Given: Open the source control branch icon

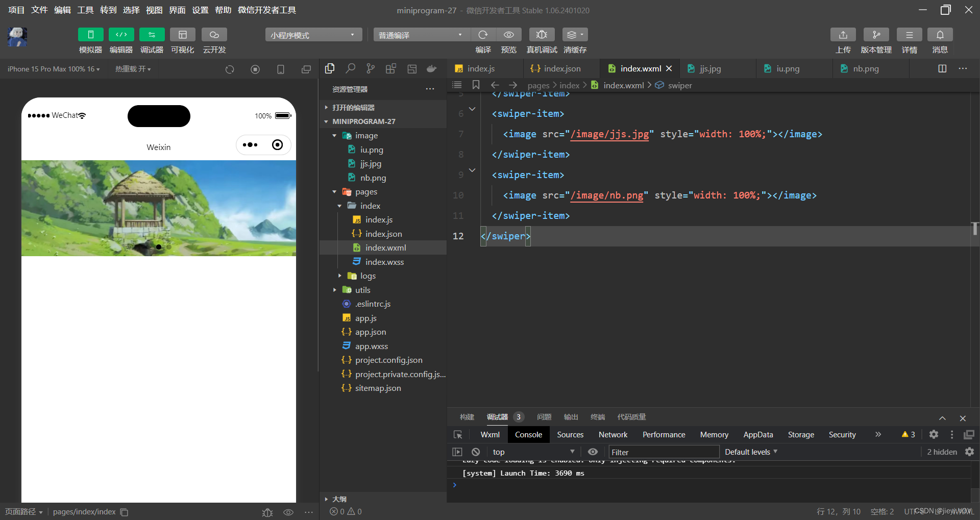Looking at the screenshot, I should coord(371,68).
